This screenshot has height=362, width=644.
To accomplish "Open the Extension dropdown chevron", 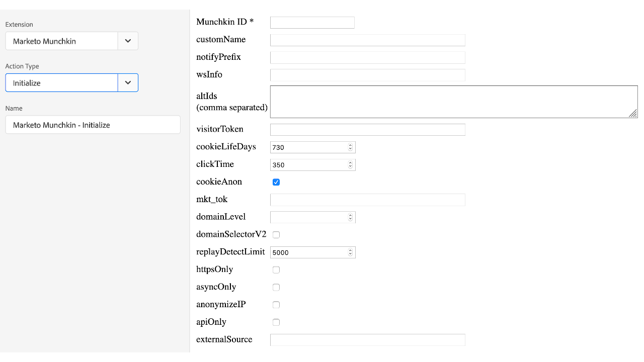I will point(128,41).
